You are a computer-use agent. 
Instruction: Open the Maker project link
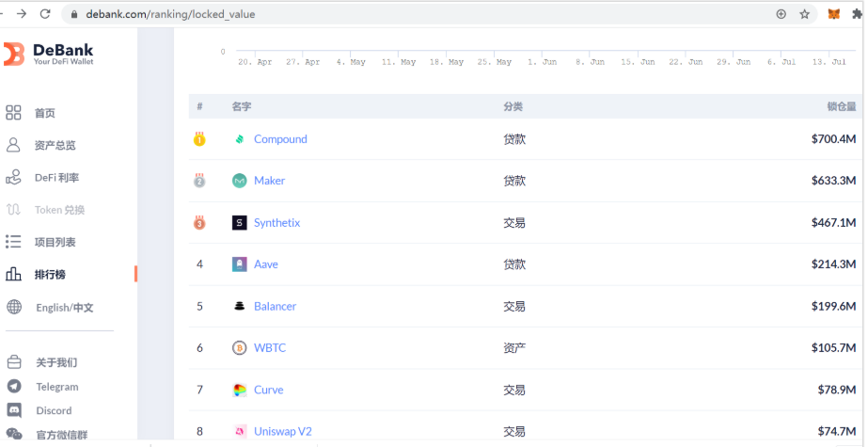tap(269, 181)
